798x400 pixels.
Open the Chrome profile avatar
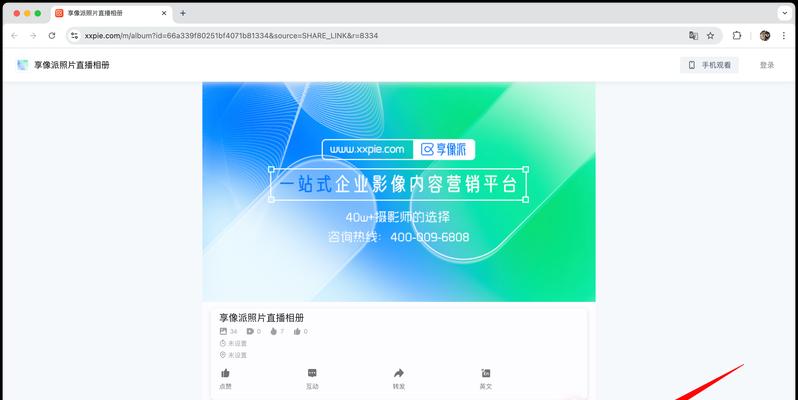pos(764,36)
